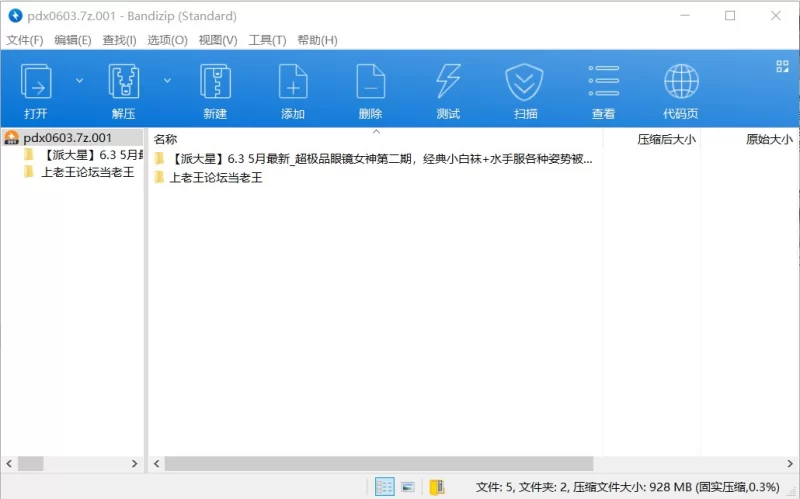800x499 pixels.
Task: Switch to image preview view icon
Action: point(408,487)
